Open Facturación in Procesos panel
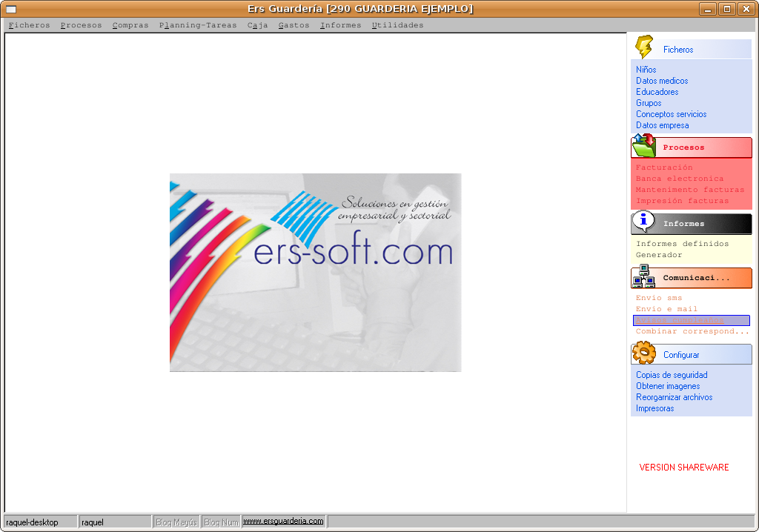This screenshot has width=759, height=532. click(663, 167)
